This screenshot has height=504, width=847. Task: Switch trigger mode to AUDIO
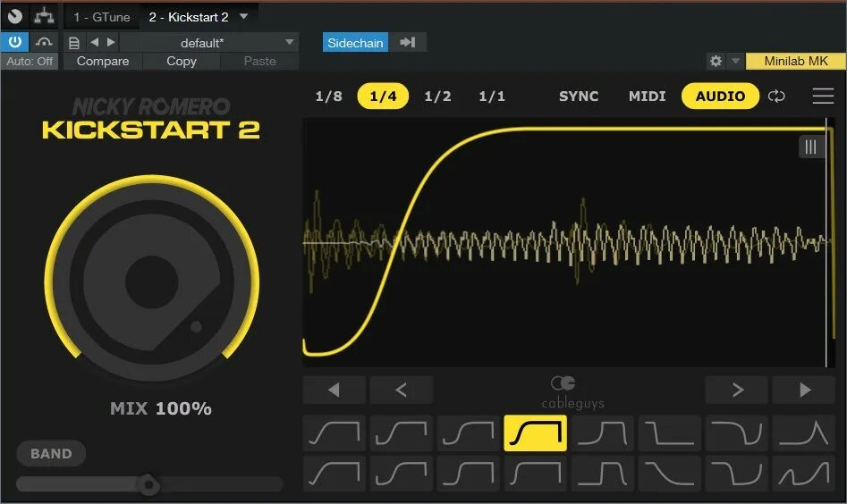(x=721, y=96)
